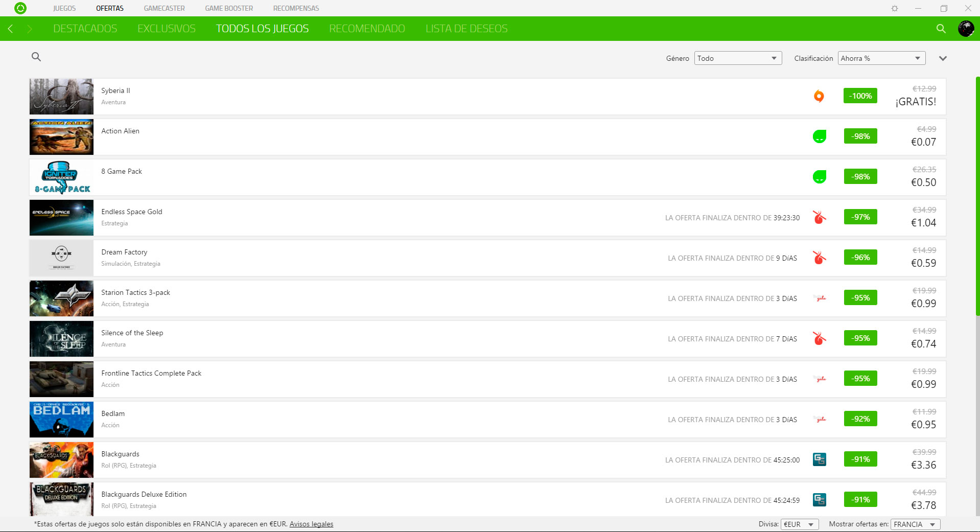
Task: Open the Dream Factory thumbnail
Action: tap(61, 258)
